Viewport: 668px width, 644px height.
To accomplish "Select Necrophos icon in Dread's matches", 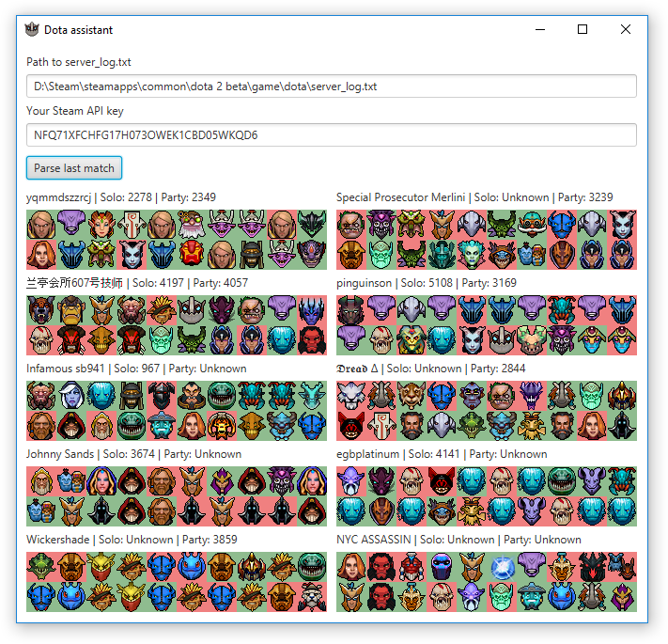I will (x=592, y=396).
